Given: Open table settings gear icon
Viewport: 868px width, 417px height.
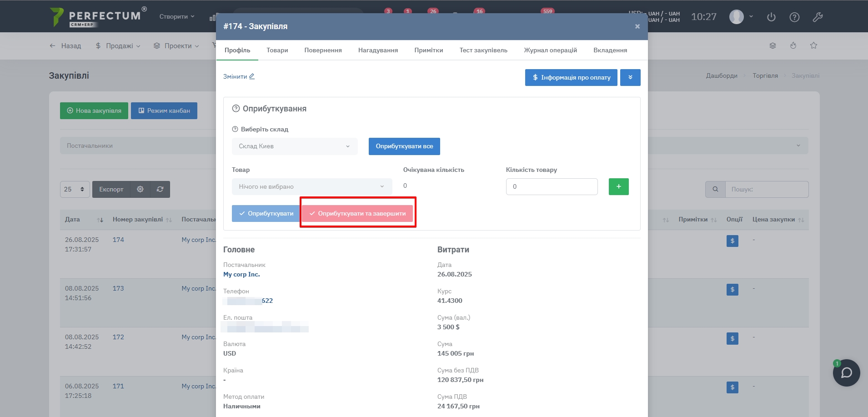Looking at the screenshot, I should point(140,189).
